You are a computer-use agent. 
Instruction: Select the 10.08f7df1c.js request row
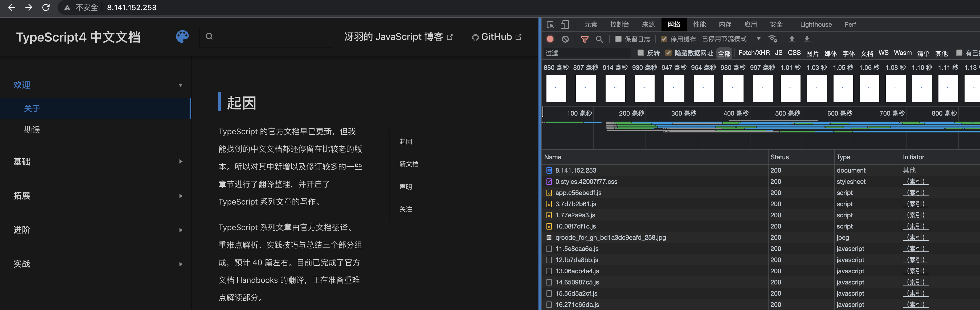tap(761, 226)
